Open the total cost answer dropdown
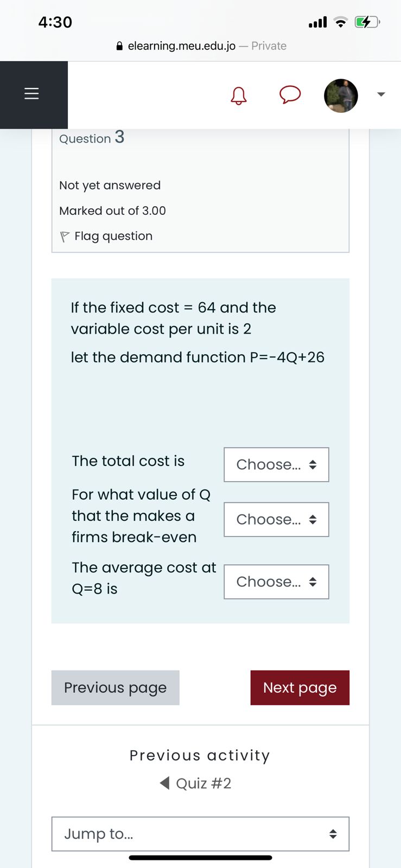Image resolution: width=401 pixels, height=868 pixels. pos(276,464)
